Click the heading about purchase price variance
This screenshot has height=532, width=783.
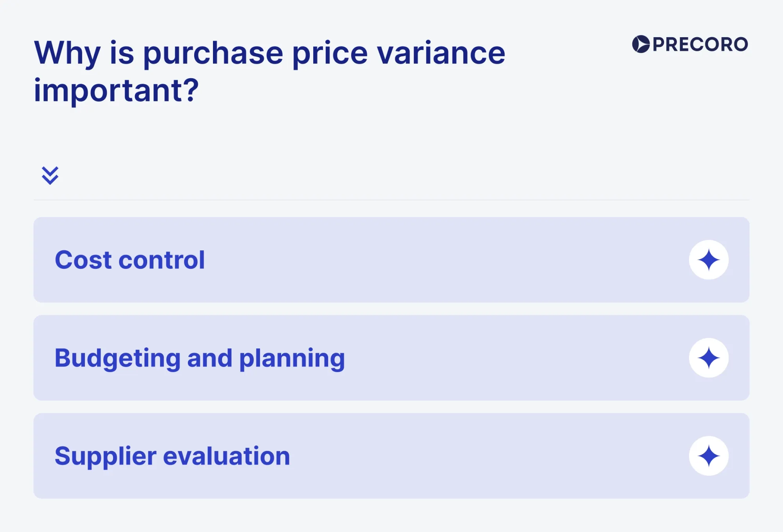[x=270, y=72]
